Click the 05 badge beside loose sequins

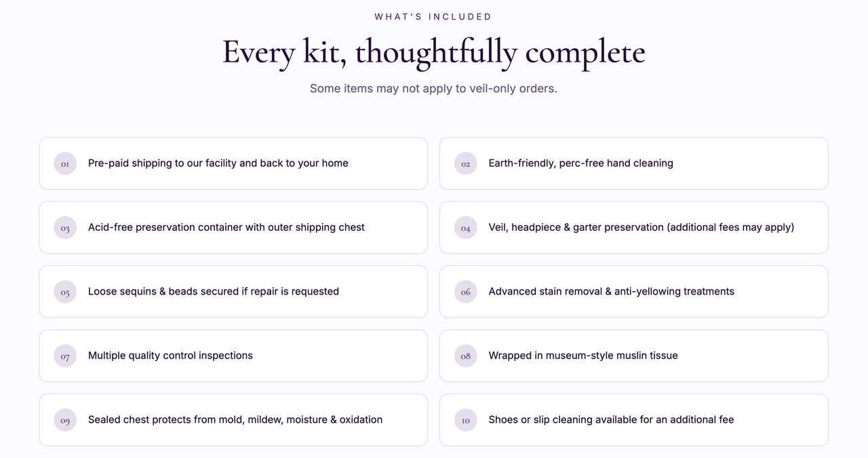point(65,292)
